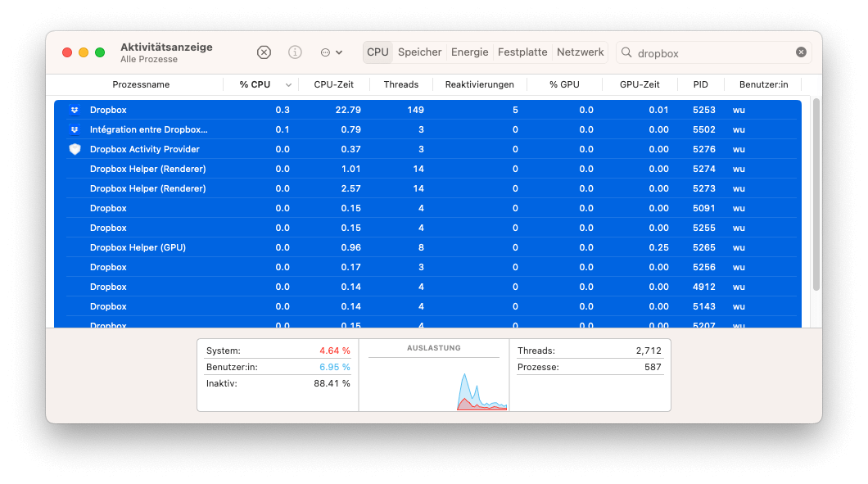This screenshot has height=484, width=868.
Task: Click the process list vertical scrollbar
Action: [816, 194]
